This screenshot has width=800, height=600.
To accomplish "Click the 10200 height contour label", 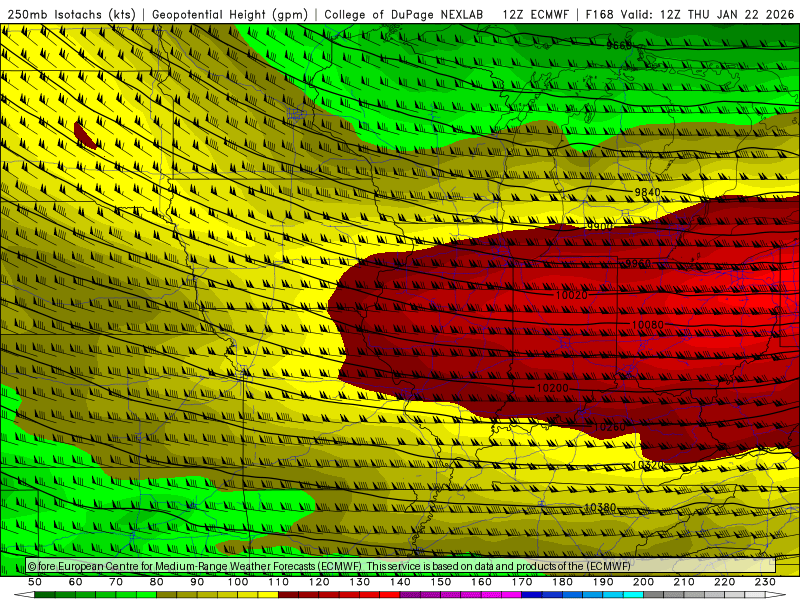I will (x=553, y=388).
